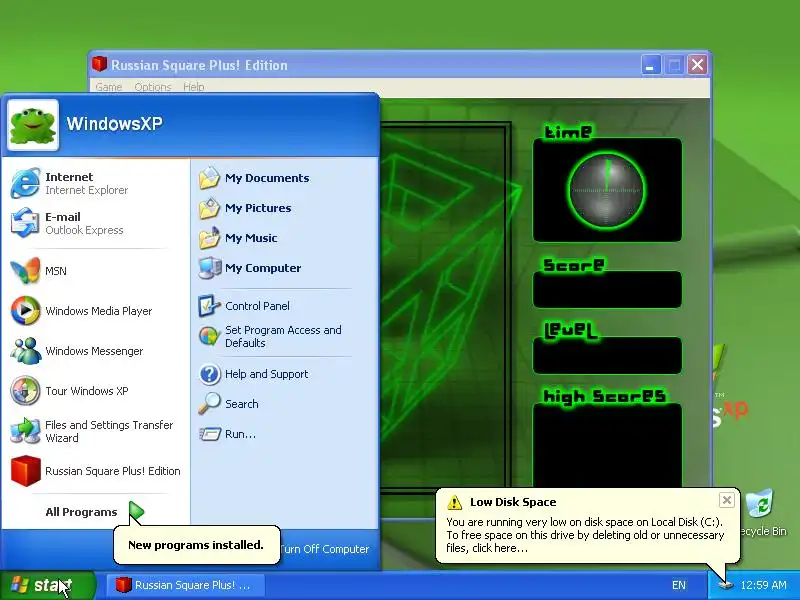Viewport: 800px width, 600px height.
Task: Open the My Documents folder icon
Action: [x=209, y=178]
